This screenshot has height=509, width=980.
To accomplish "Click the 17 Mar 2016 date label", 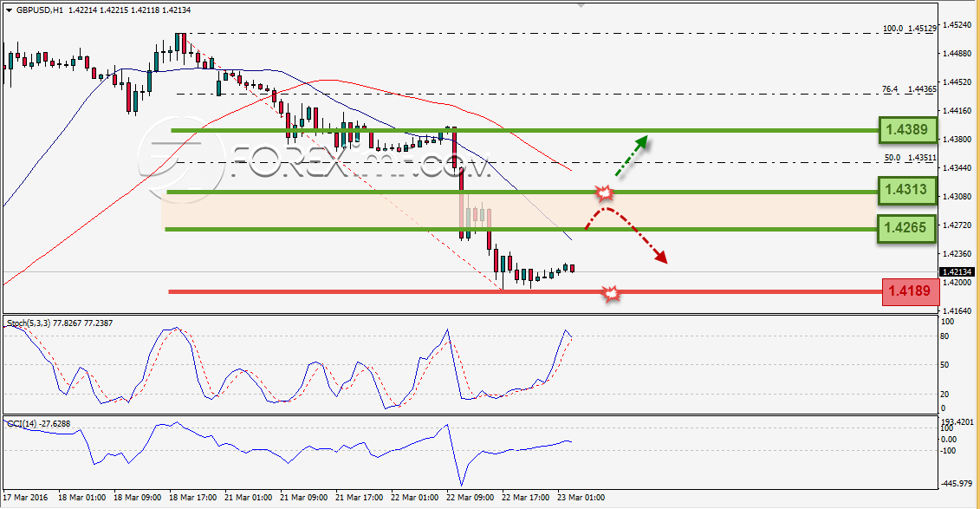I will pyautogui.click(x=26, y=498).
